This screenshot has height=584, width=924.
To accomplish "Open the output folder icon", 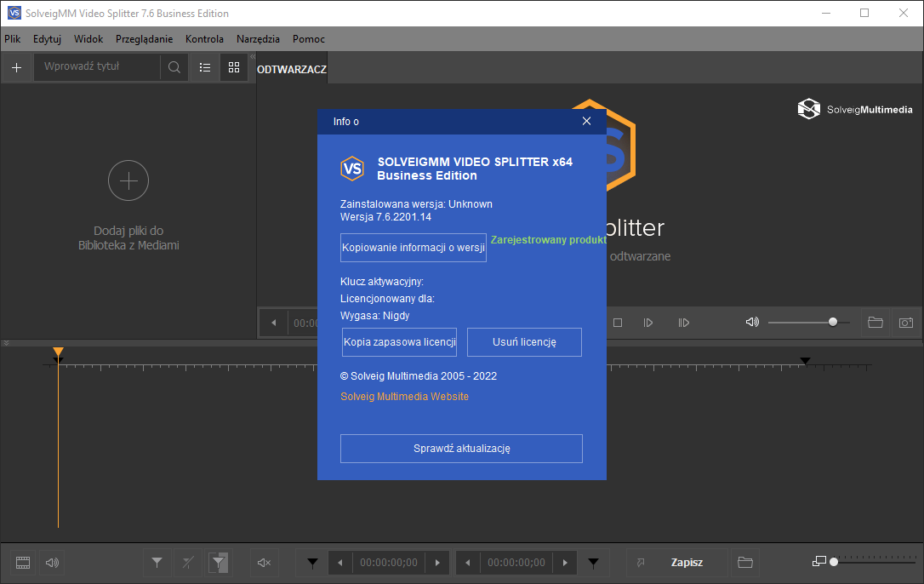I will pos(745,563).
